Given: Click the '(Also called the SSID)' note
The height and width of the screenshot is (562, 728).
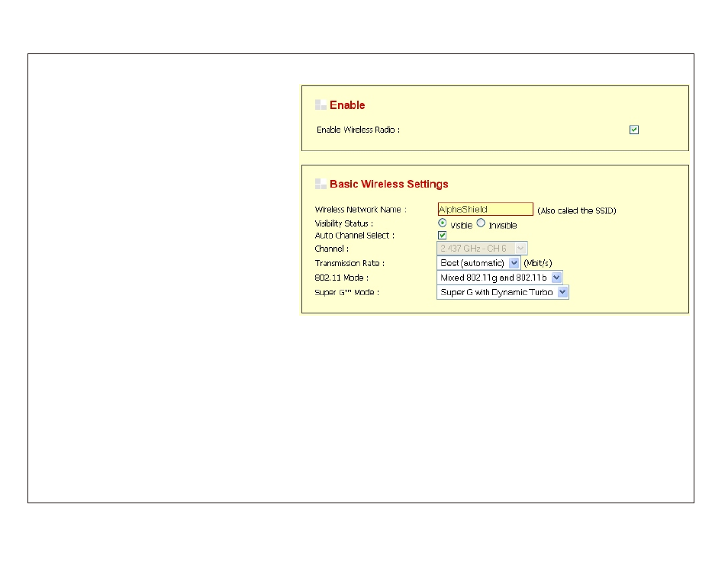Looking at the screenshot, I should [x=577, y=210].
